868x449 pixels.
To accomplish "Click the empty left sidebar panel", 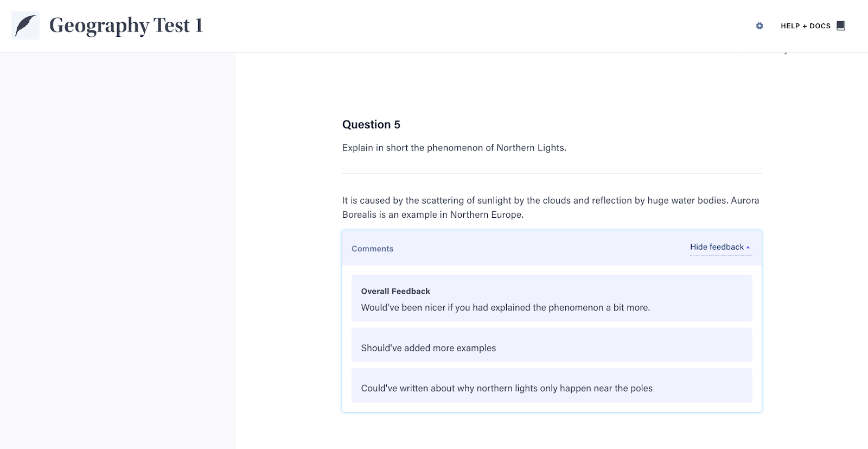I will pyautogui.click(x=118, y=251).
